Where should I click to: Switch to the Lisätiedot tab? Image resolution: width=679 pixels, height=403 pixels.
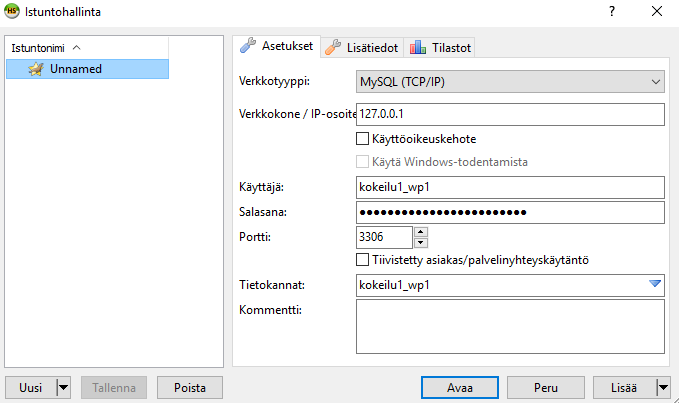[x=362, y=47]
